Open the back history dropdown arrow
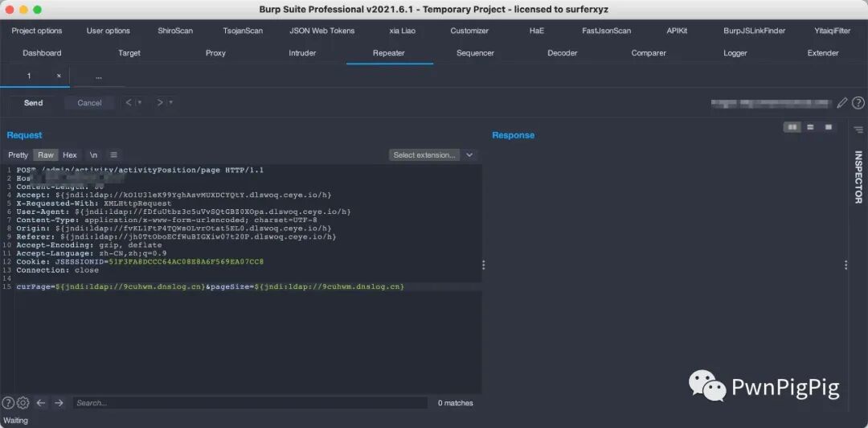Screen dimensions: 868x428 (140, 102)
